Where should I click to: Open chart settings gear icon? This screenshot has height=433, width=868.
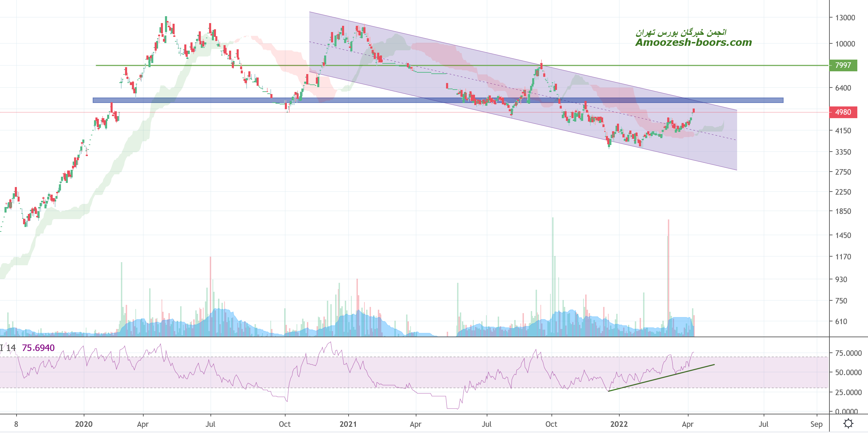click(x=848, y=423)
